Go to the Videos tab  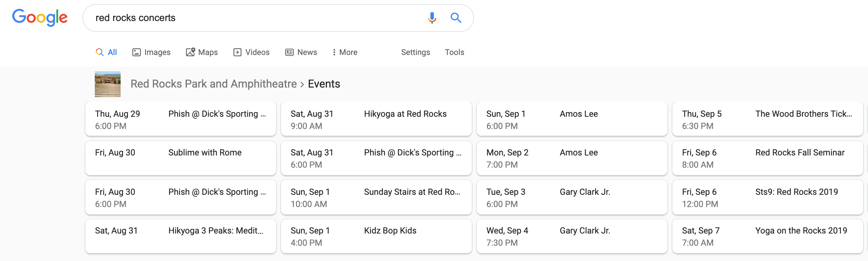click(x=251, y=52)
